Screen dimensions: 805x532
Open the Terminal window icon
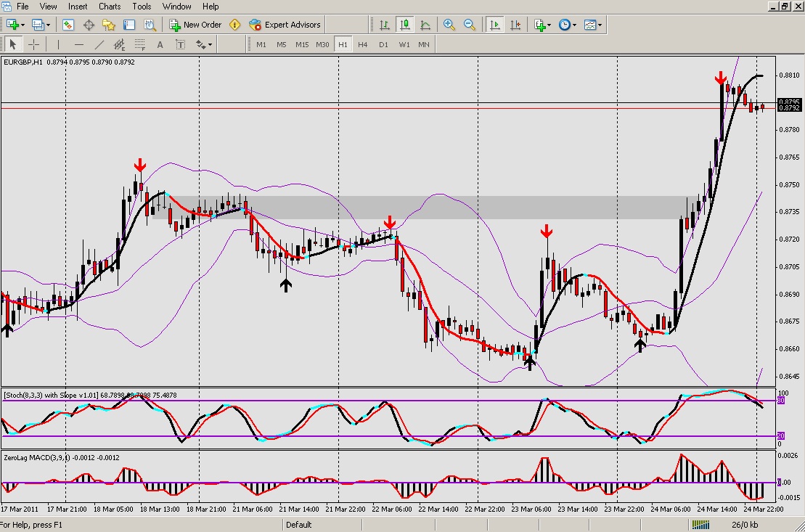129,25
